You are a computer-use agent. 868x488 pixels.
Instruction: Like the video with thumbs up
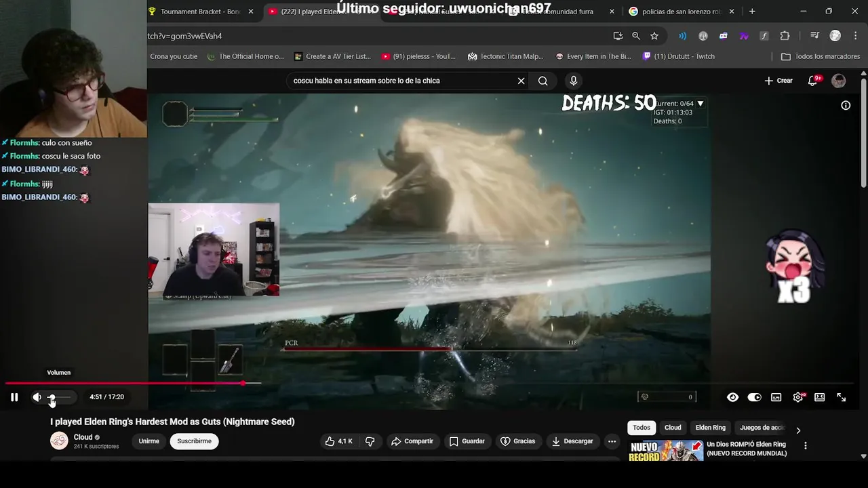click(338, 441)
